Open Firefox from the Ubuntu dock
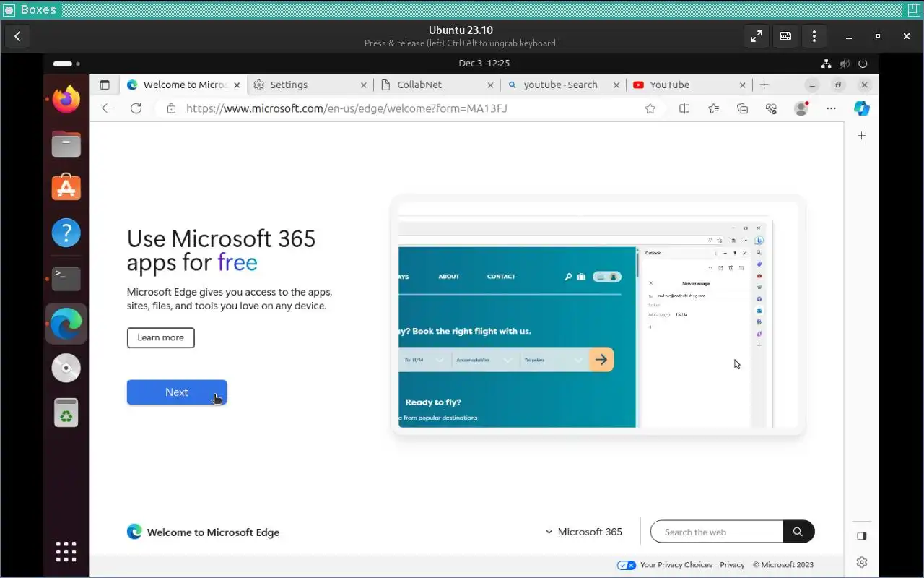This screenshot has height=578, width=924. 66,99
